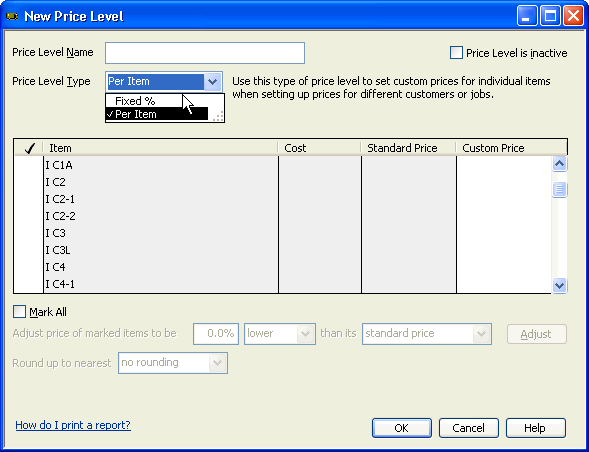Image resolution: width=589 pixels, height=452 pixels.
Task: Click the scroll up arrow in the item list
Action: 559,164
